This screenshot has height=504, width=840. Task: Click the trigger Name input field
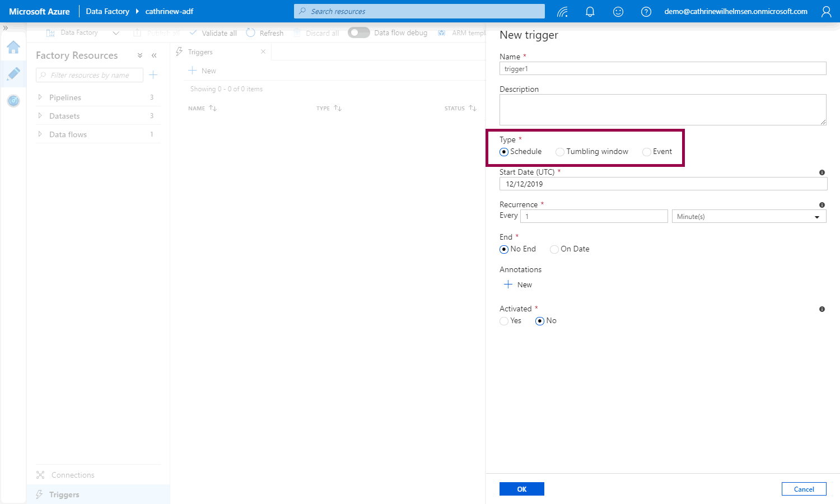pos(662,68)
